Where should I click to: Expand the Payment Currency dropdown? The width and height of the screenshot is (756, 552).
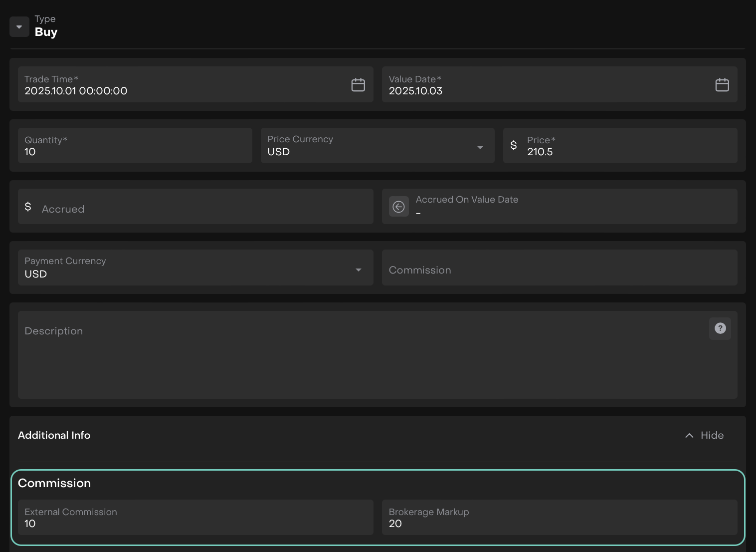coord(358,270)
